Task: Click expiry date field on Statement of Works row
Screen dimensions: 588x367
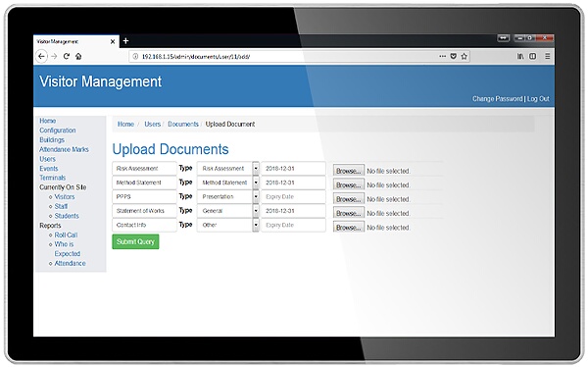Action: pyautogui.click(x=294, y=211)
